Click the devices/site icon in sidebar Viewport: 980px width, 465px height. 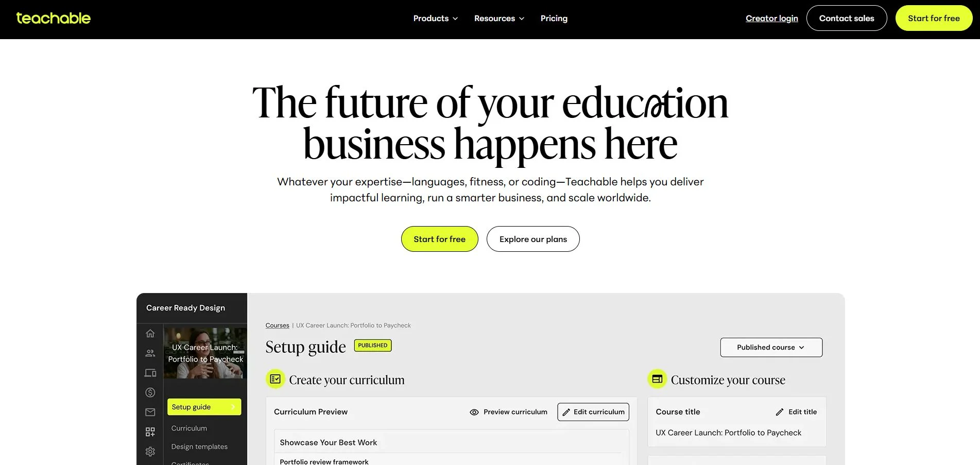tap(150, 372)
